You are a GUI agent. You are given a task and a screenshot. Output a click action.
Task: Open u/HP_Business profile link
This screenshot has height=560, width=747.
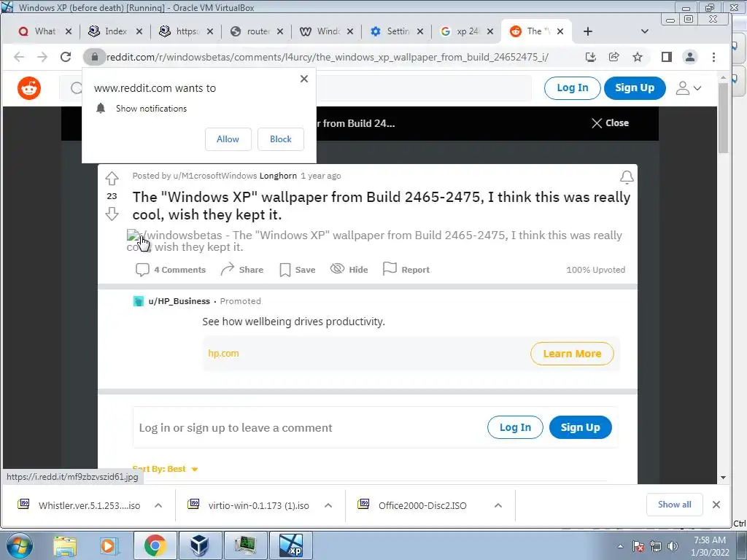[179, 301]
